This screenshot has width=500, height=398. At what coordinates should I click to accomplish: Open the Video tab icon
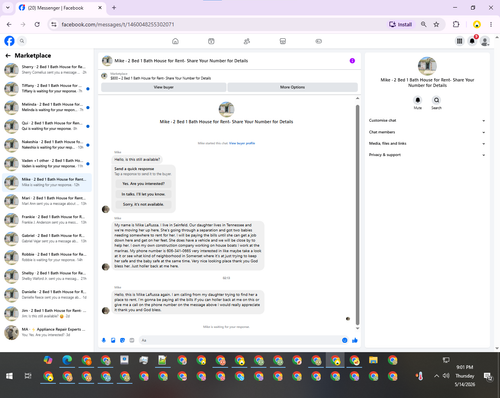click(x=211, y=41)
